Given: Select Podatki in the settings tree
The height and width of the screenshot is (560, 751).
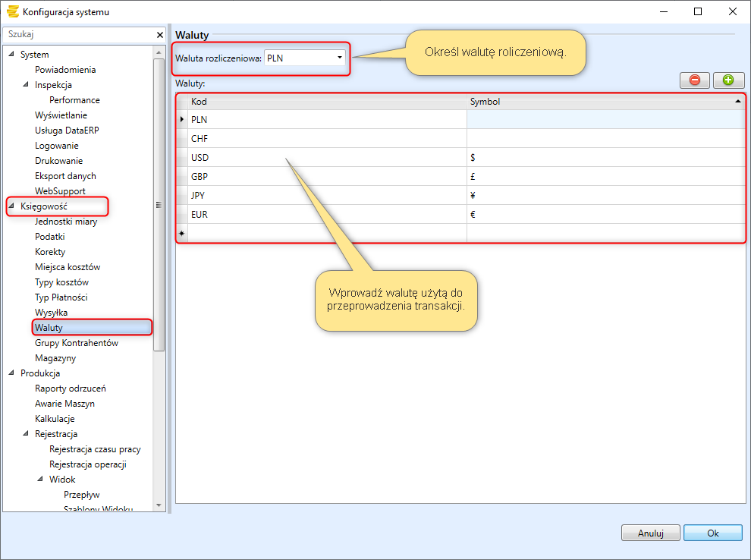Looking at the screenshot, I should click(50, 237).
